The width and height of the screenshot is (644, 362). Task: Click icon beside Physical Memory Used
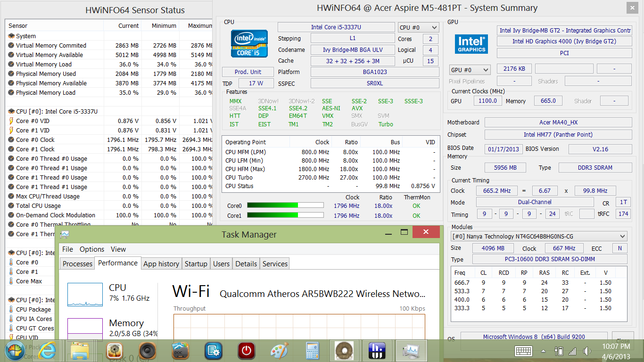(11, 74)
